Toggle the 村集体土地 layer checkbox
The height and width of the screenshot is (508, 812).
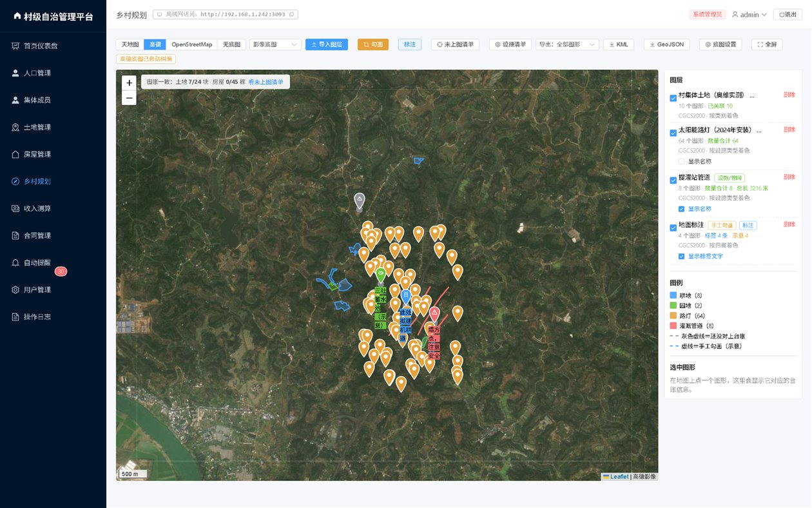[x=673, y=98]
